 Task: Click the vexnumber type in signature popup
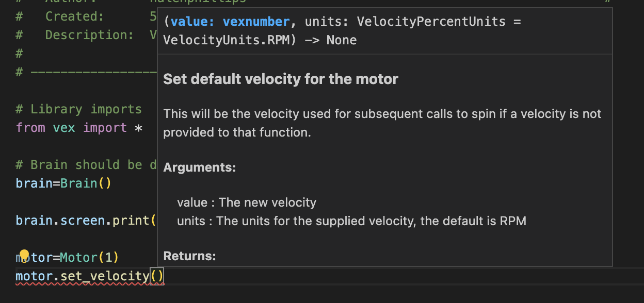tap(256, 22)
